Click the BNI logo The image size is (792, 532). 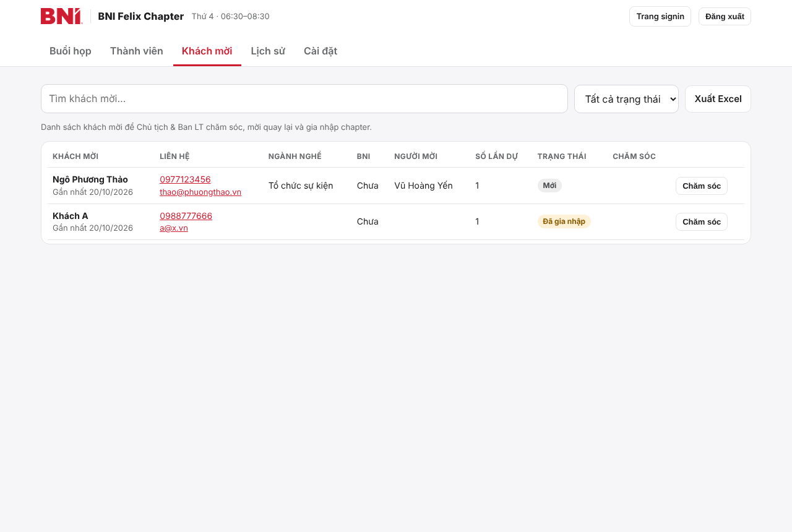tap(62, 16)
